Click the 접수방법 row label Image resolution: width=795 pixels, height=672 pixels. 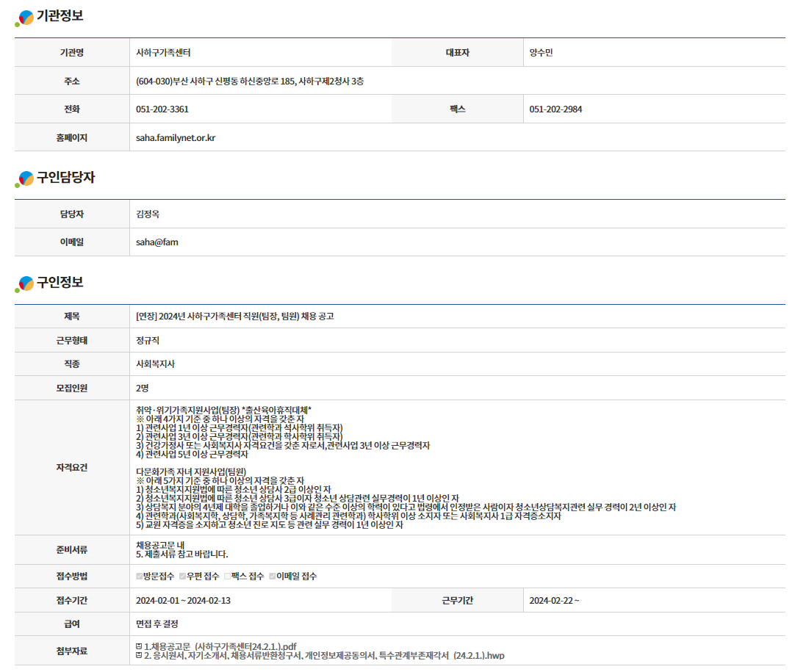point(72,577)
